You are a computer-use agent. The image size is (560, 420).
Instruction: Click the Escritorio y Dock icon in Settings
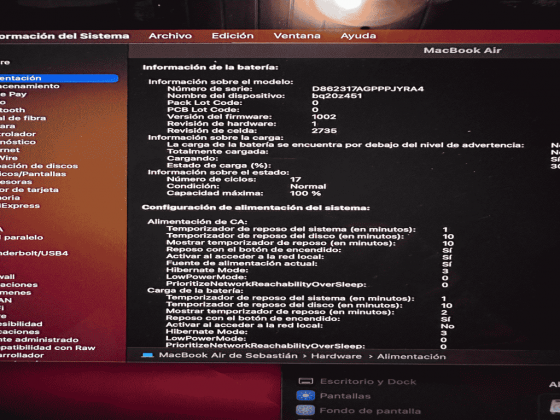click(306, 381)
